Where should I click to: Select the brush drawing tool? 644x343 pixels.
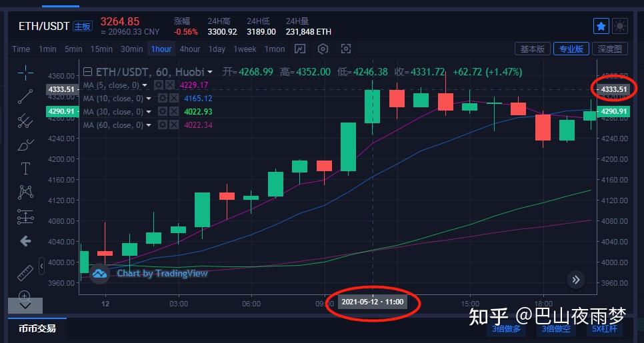[25, 145]
